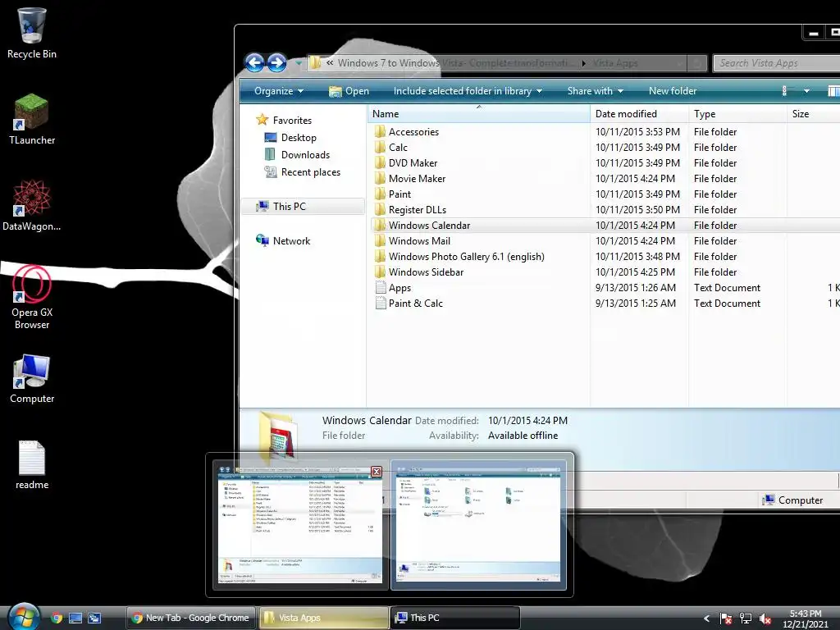Close Vista Apps preview with red X
The image size is (840, 630).
pyautogui.click(x=377, y=472)
